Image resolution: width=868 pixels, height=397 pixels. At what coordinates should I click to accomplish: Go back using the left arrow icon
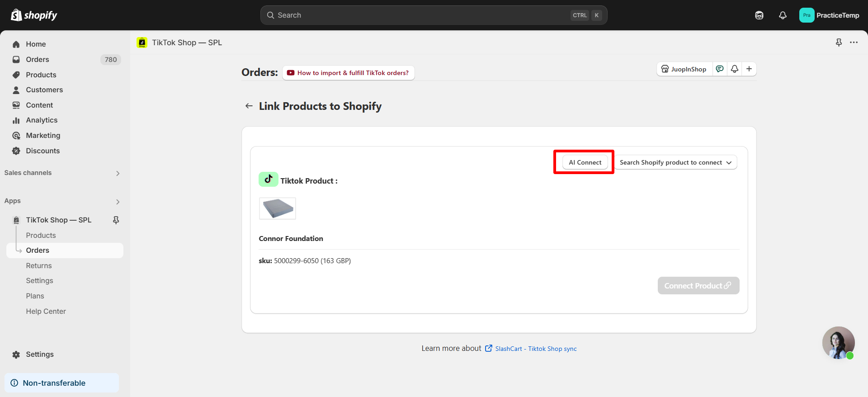pyautogui.click(x=249, y=106)
